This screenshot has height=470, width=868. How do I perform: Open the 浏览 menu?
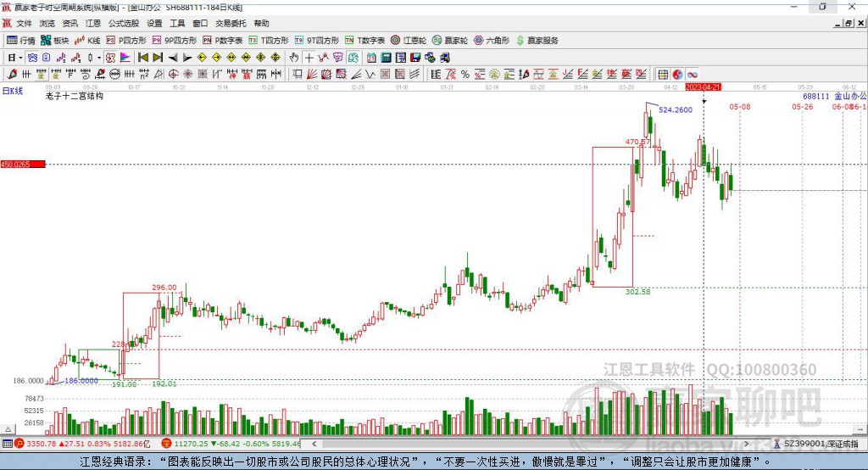[47, 23]
